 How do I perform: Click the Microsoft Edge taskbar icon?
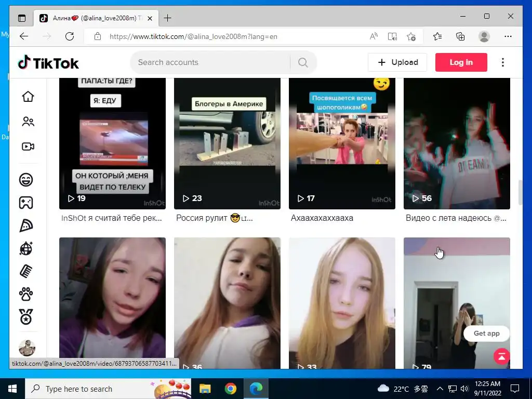256,389
